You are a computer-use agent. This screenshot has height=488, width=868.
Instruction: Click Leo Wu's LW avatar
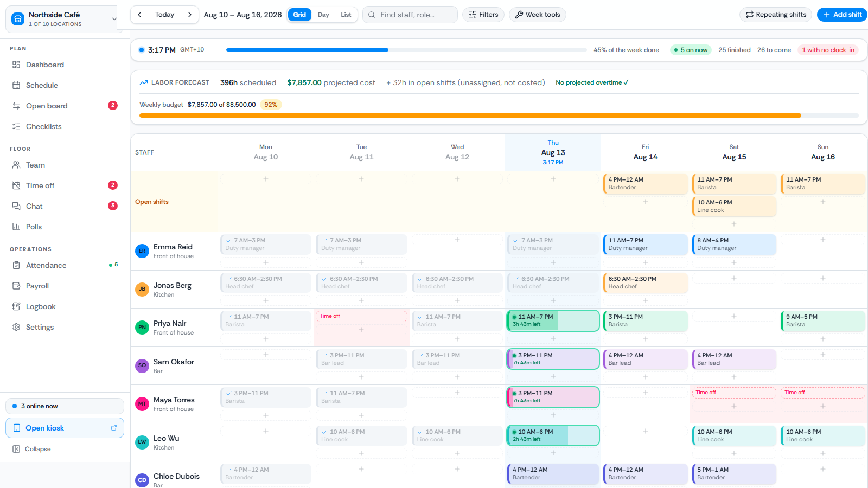click(142, 442)
